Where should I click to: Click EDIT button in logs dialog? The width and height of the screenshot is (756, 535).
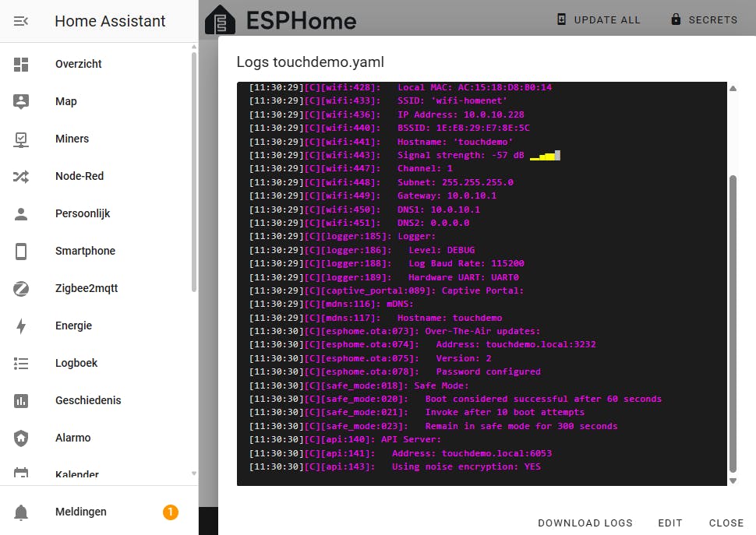click(x=670, y=523)
